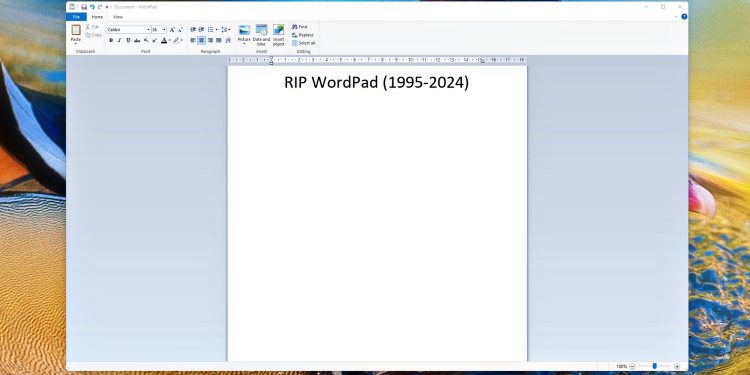Switch to the Home ribbon tab

98,17
